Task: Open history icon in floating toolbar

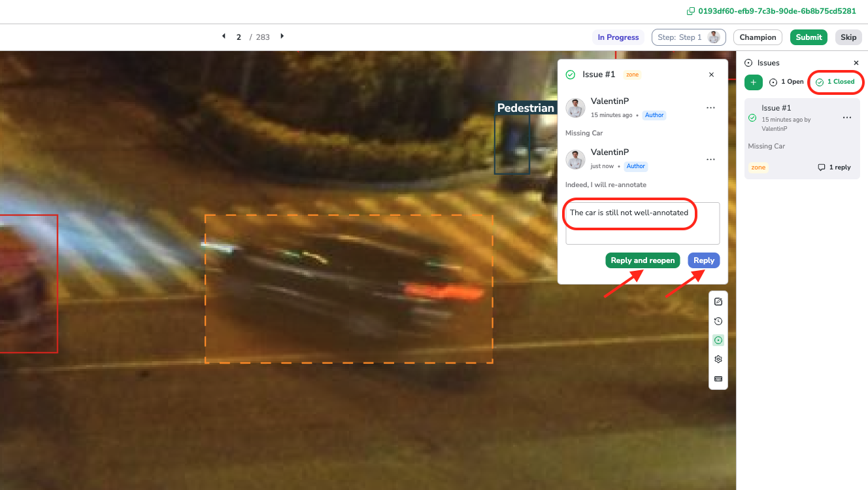Action: pos(718,321)
